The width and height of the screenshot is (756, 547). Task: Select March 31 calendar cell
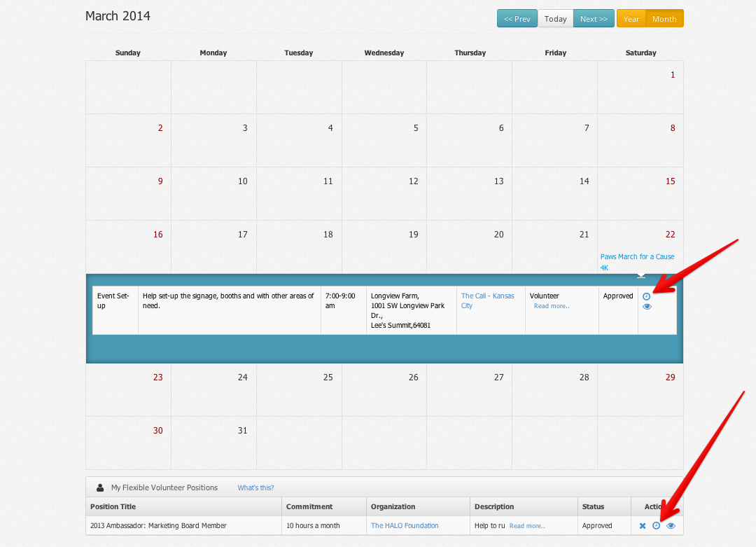(x=213, y=443)
